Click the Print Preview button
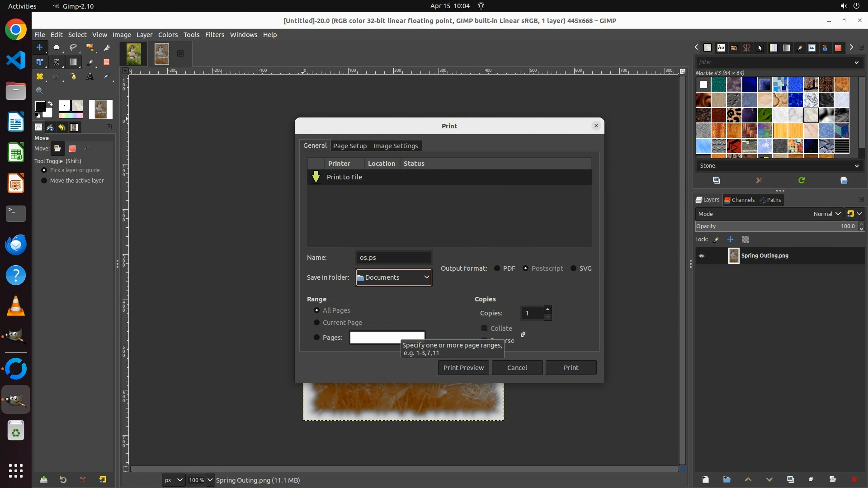 click(x=463, y=368)
